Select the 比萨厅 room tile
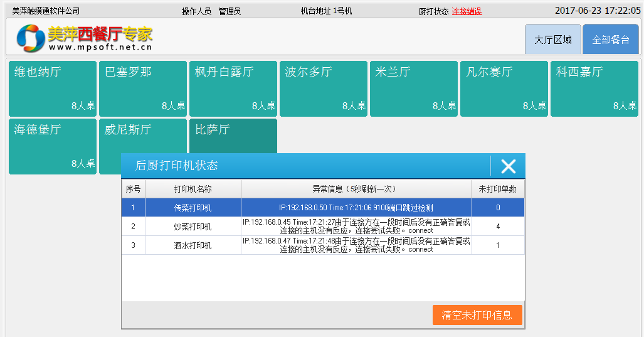The width and height of the screenshot is (644, 337). [233, 135]
